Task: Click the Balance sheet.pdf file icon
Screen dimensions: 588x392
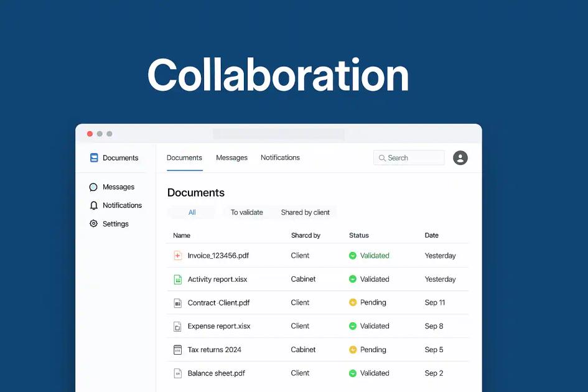Action: click(178, 373)
